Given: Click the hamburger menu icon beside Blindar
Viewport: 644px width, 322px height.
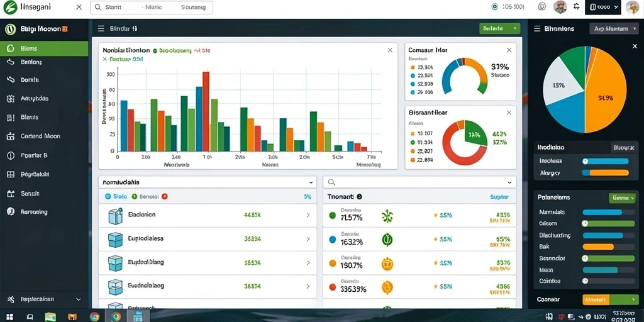Looking at the screenshot, I should pyautogui.click(x=101, y=29).
